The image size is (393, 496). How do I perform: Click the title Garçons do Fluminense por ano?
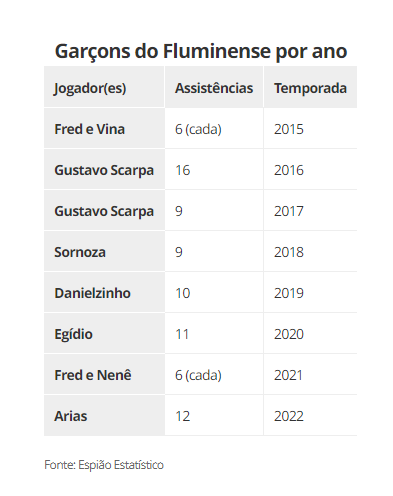(201, 52)
